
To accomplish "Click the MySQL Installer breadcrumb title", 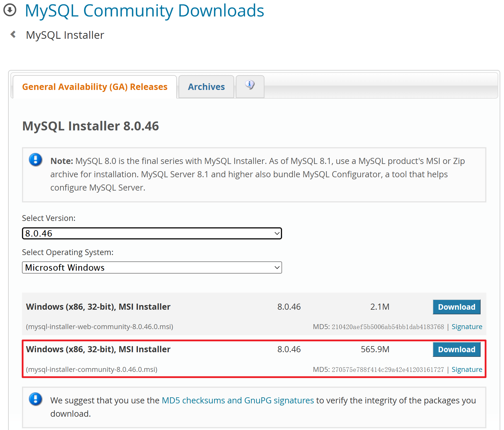I will point(65,35).
